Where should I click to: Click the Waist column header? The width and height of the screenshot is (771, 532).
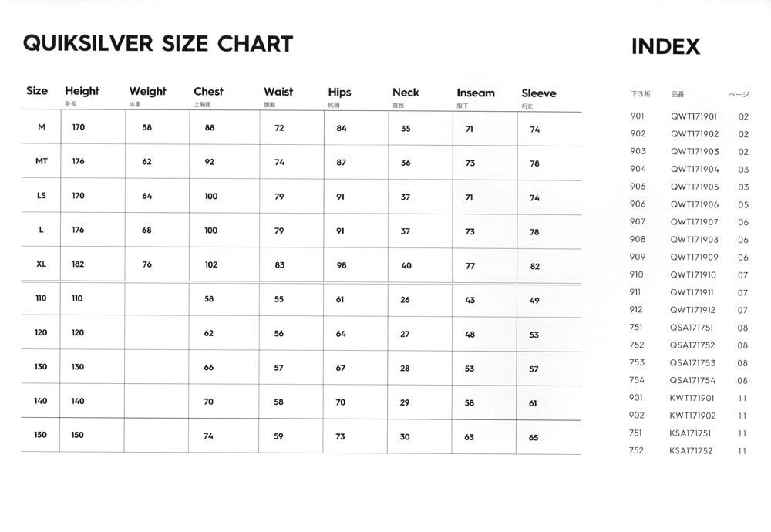click(278, 92)
